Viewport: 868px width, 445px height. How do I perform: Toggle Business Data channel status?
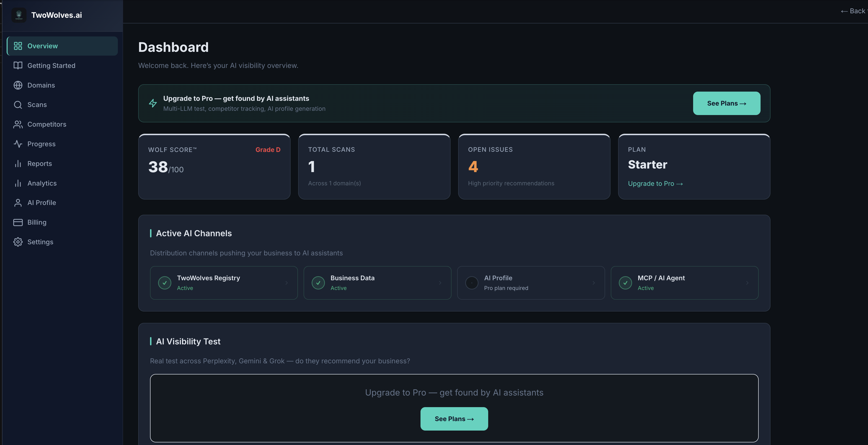point(319,283)
